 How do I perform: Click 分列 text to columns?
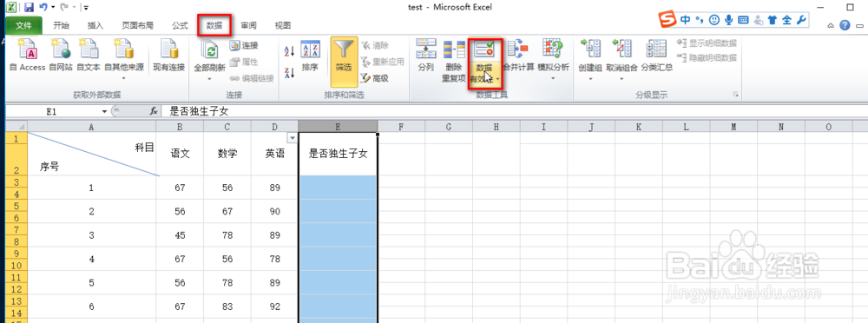425,56
